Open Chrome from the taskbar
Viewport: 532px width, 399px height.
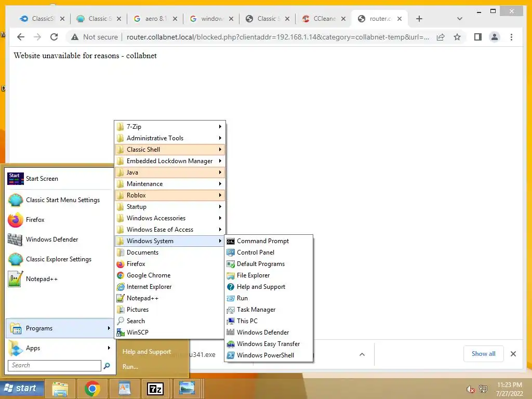pos(92,389)
